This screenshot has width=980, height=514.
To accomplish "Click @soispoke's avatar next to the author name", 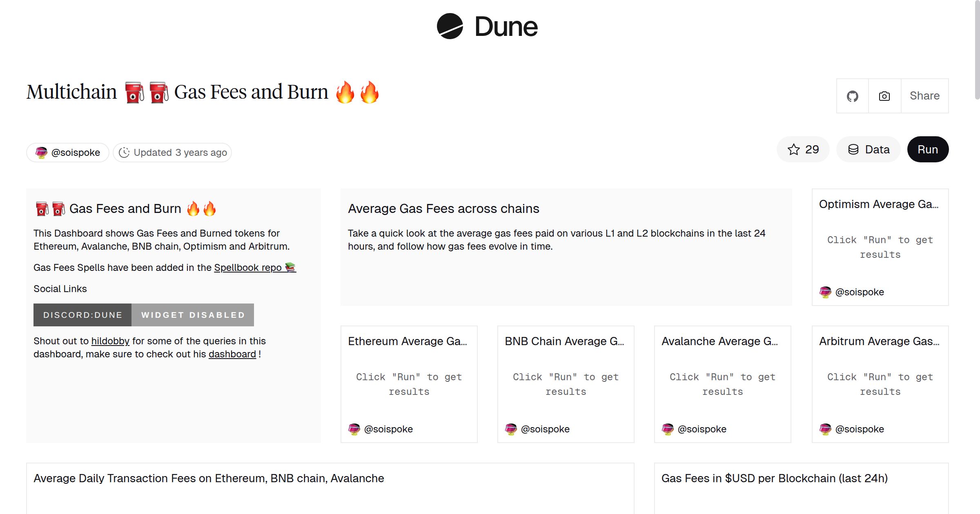I will (42, 152).
